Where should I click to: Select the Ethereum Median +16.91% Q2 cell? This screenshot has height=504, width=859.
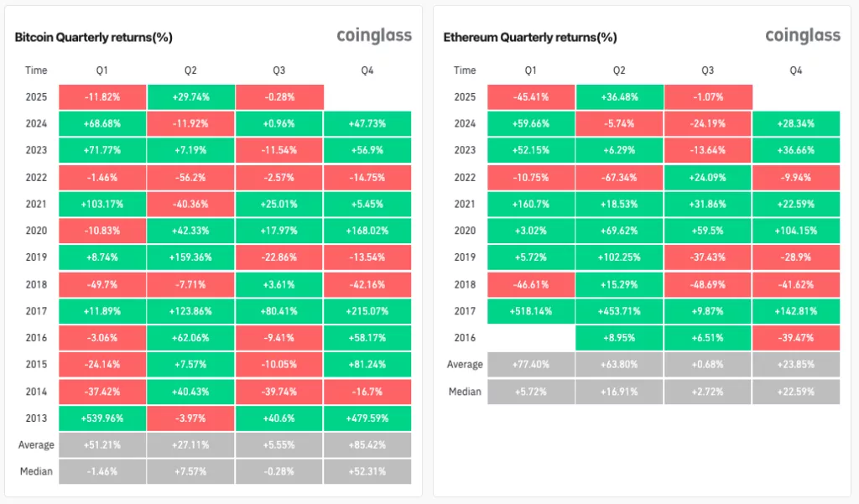pos(619,392)
